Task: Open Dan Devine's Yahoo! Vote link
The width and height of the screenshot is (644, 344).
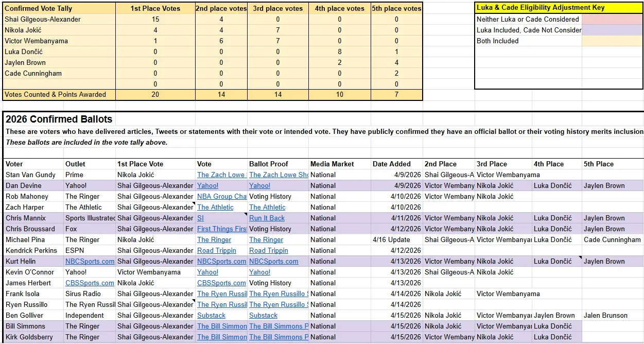Action: pyautogui.click(x=207, y=185)
